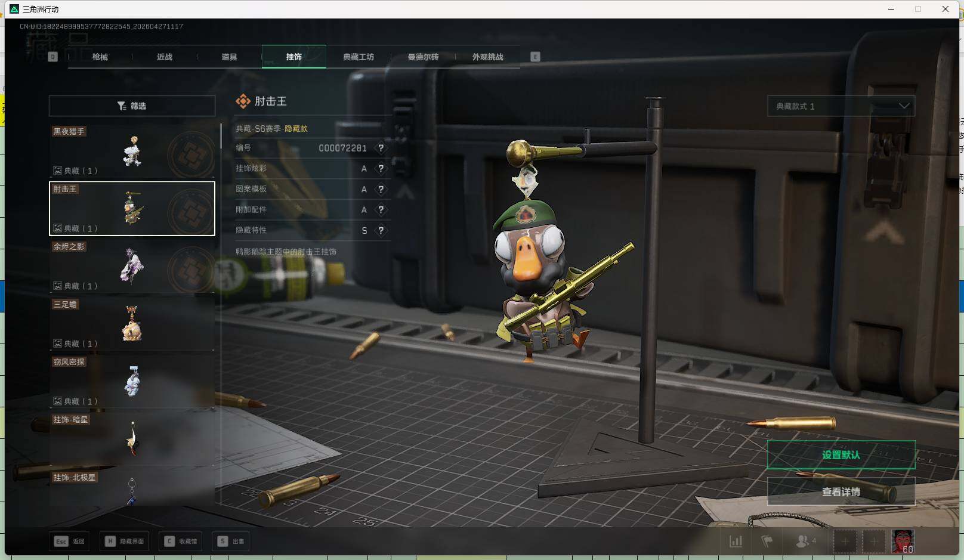This screenshot has width=964, height=560.
Task: Click the E next-tab key icon
Action: coord(535,57)
